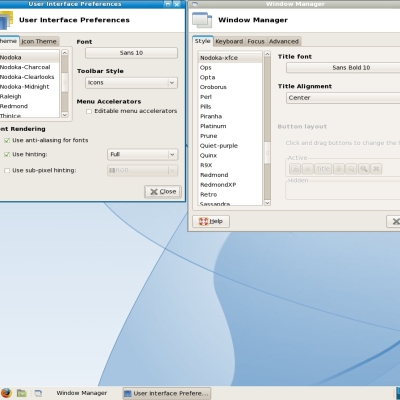Viewport: 400px width, 400px height.
Task: Click the stick button in Active layout
Action: 307,169
